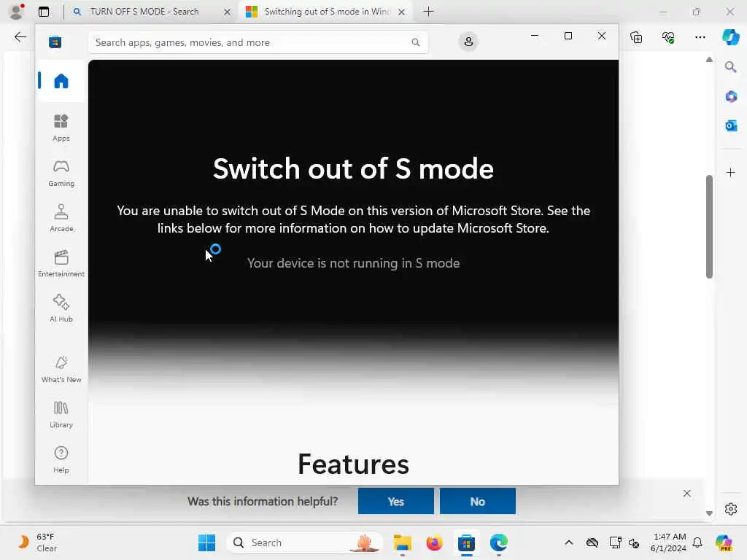Screen dimensions: 747x560
Task: Click the Microsoft Store logo icon
Action: 55,42
